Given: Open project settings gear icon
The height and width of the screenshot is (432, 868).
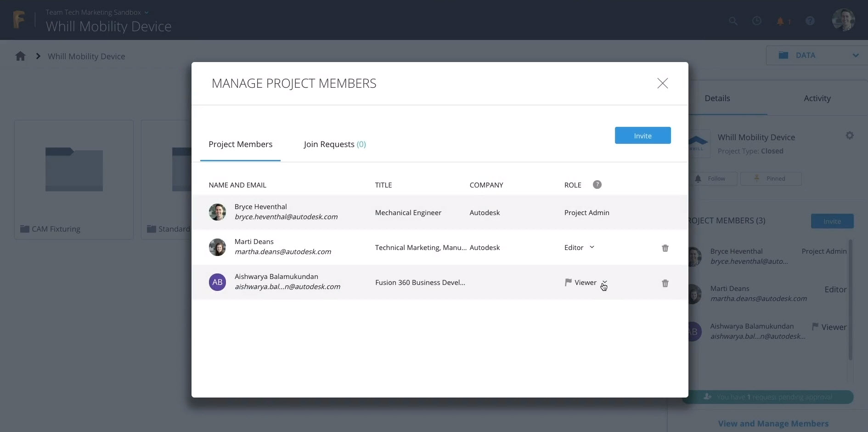Looking at the screenshot, I should coord(850,136).
